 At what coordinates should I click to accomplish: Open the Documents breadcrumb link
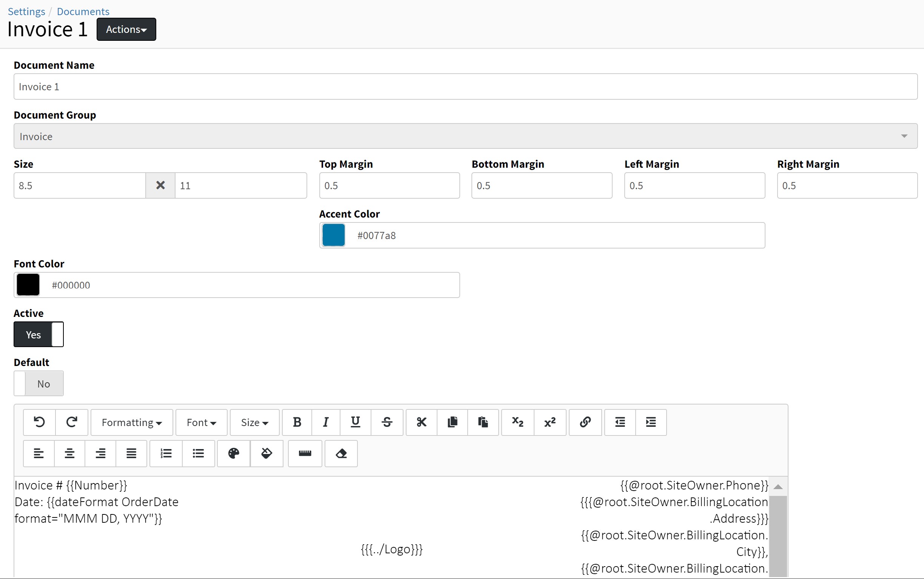coord(83,11)
